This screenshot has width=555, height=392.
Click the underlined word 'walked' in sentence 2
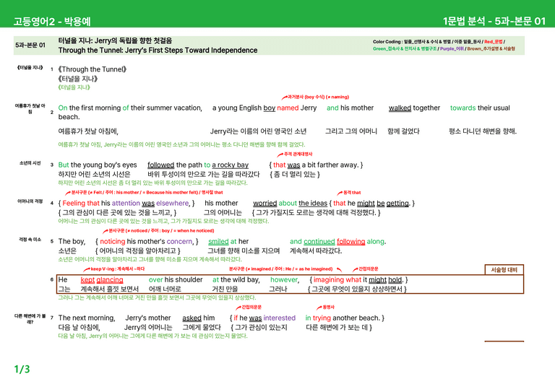[x=400, y=108]
